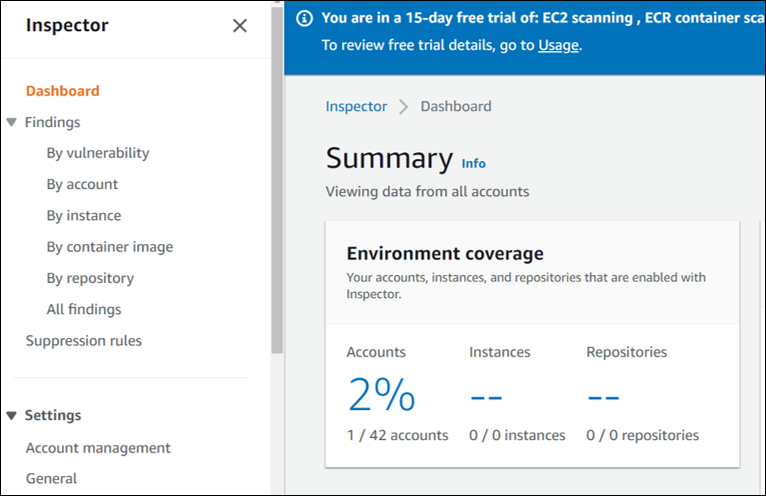
Task: Open All findings list
Action: [x=84, y=309]
